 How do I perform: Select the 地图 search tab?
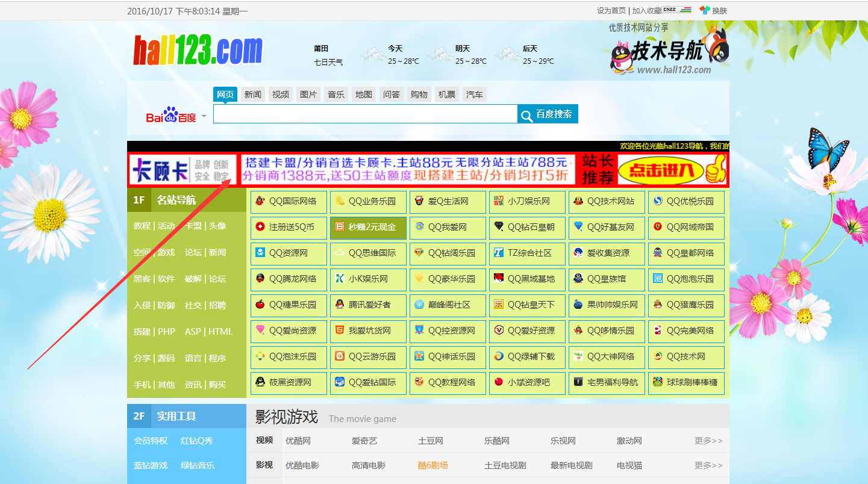(364, 95)
